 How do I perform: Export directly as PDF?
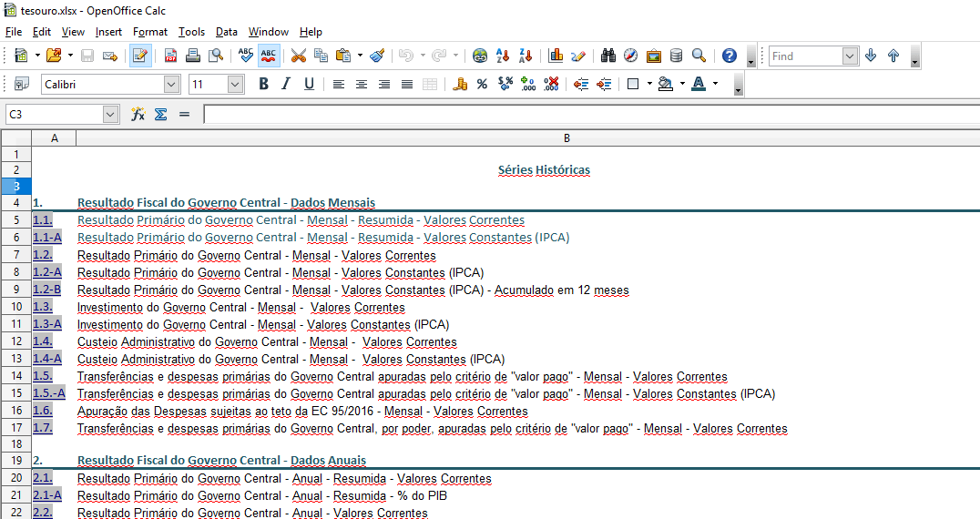[170, 56]
